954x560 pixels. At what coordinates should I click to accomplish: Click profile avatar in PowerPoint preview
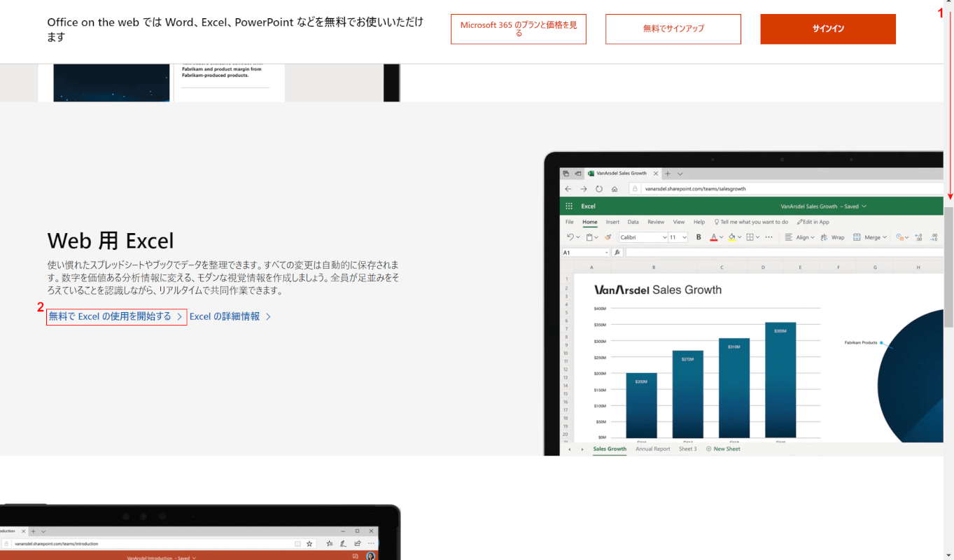pyautogui.click(x=370, y=556)
